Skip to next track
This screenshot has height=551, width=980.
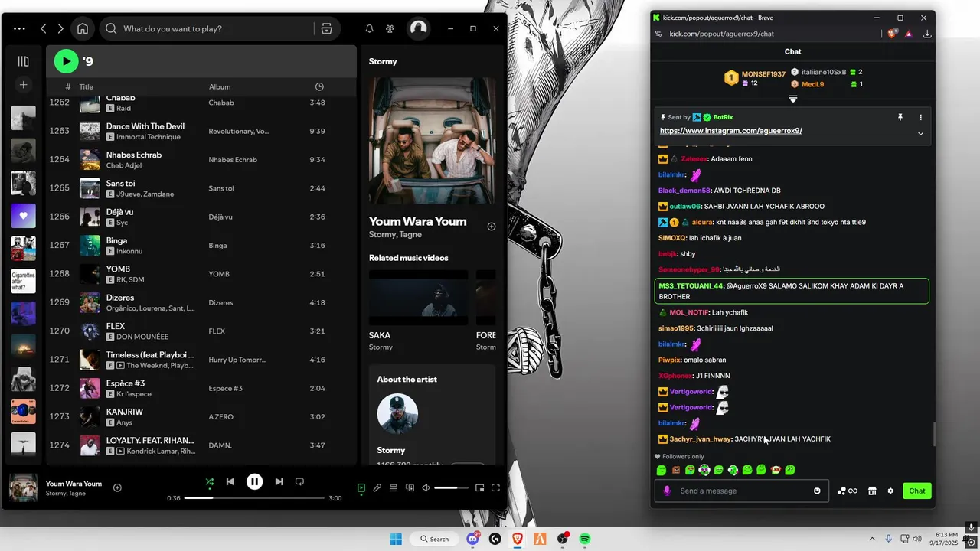(x=279, y=481)
